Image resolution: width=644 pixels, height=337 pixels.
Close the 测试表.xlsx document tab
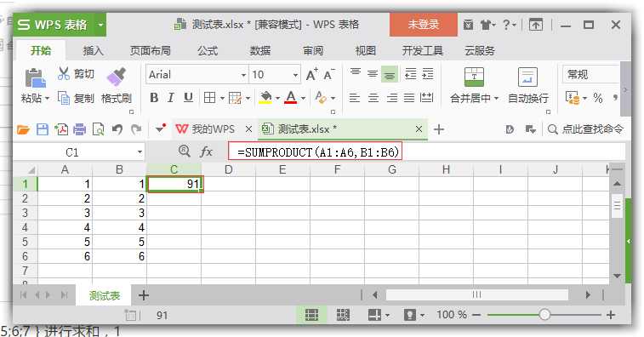(419, 129)
